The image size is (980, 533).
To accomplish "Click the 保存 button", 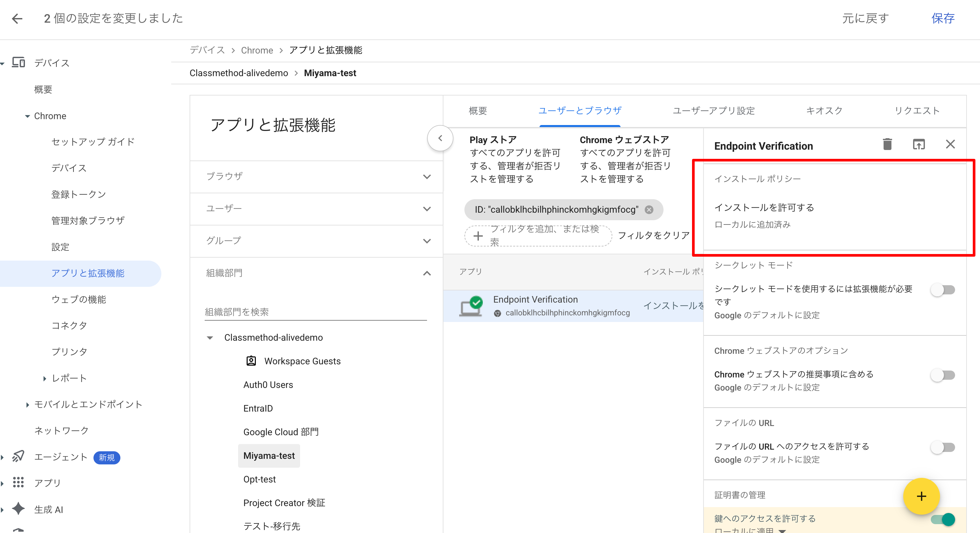I will (x=943, y=18).
